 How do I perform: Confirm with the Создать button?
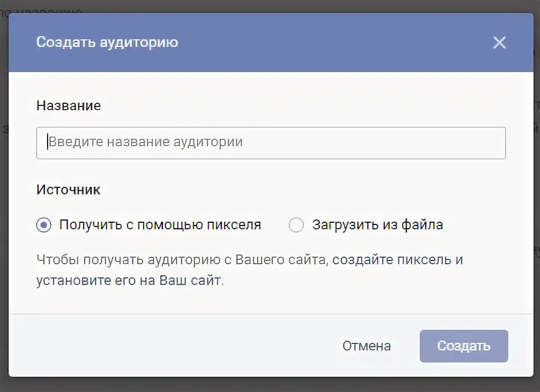point(464,346)
